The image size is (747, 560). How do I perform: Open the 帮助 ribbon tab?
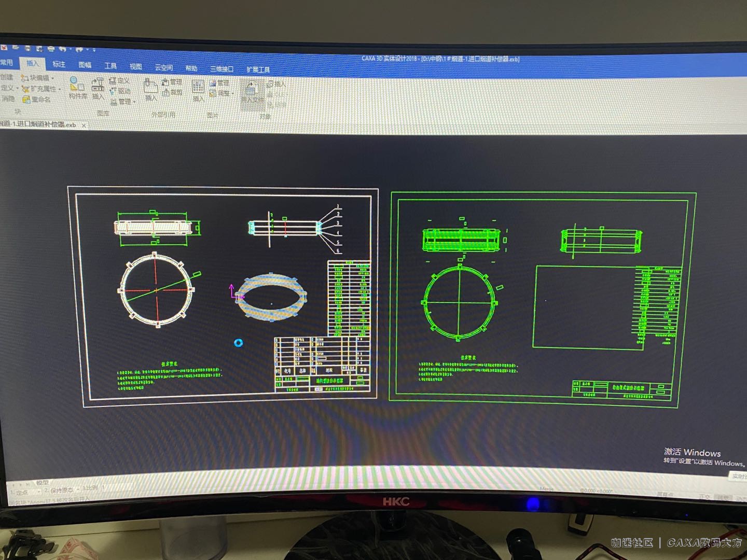tap(191, 68)
